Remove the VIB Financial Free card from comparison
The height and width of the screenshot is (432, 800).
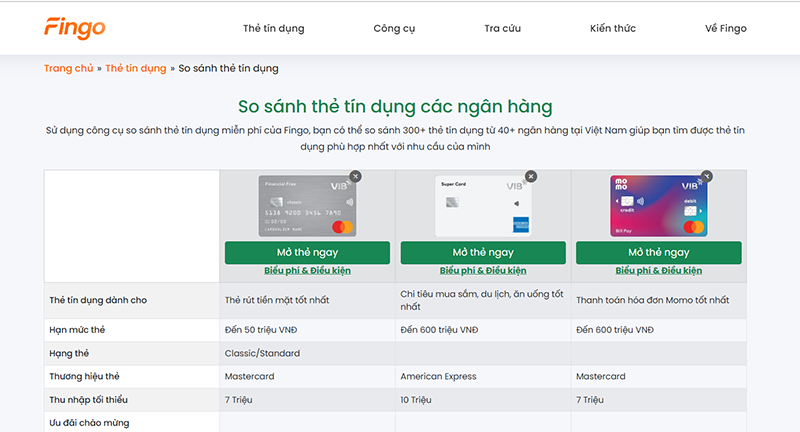356,176
